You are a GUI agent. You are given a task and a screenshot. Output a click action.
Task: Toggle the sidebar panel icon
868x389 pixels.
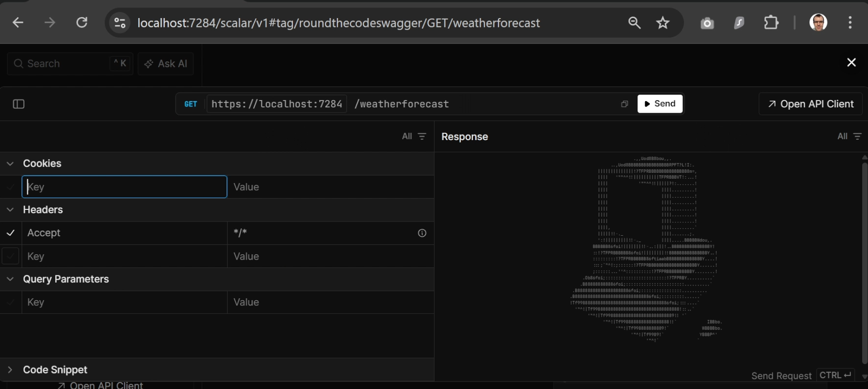tap(19, 104)
